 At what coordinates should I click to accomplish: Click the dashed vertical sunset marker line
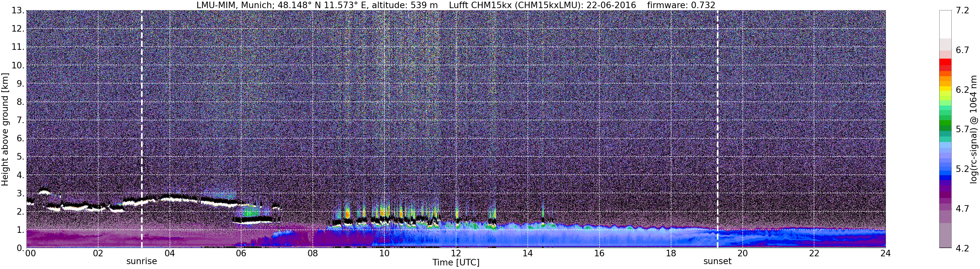pyautogui.click(x=717, y=129)
